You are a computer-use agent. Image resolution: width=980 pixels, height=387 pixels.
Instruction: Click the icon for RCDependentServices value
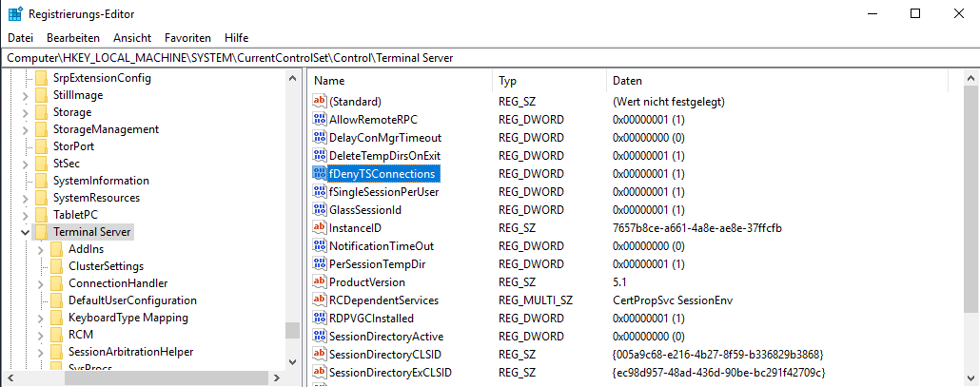click(x=320, y=300)
